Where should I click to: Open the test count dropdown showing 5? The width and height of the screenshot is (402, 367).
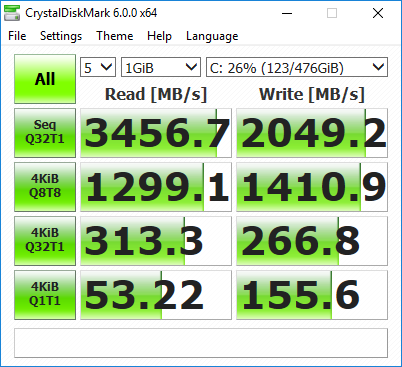[98, 67]
